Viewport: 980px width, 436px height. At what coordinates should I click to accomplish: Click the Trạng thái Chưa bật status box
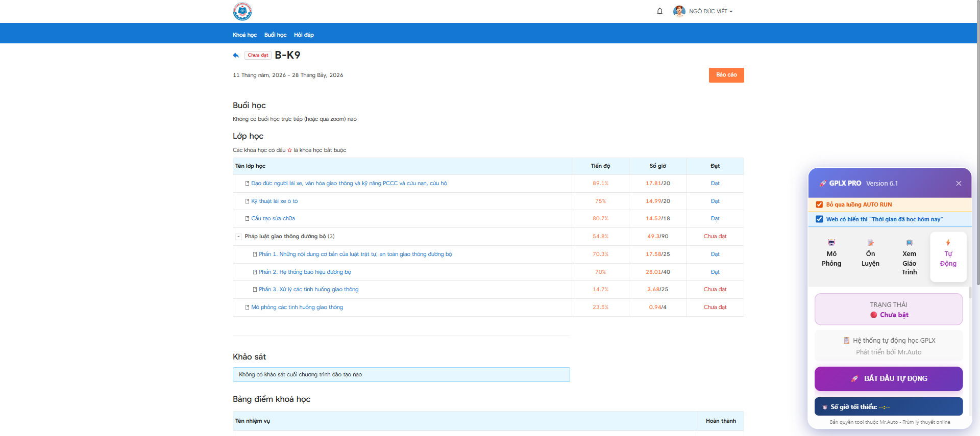click(x=889, y=309)
